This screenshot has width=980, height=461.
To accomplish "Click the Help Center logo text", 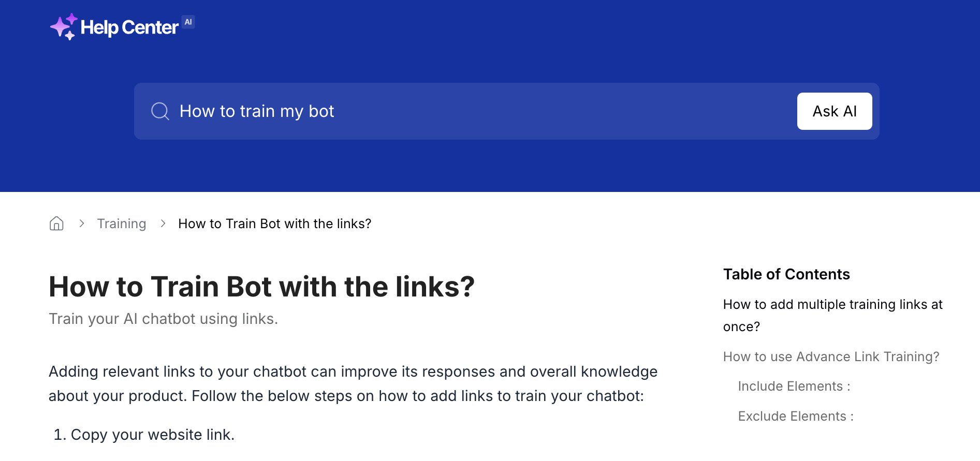I will pos(129,27).
